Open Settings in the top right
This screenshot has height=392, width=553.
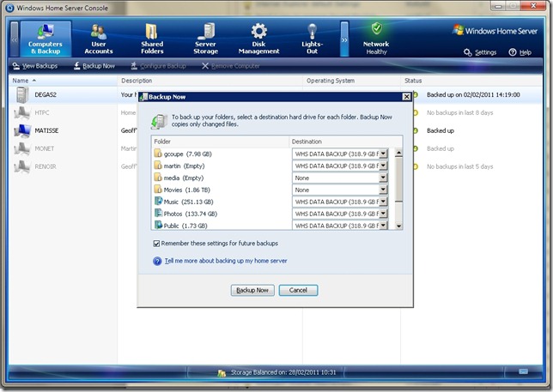point(480,52)
